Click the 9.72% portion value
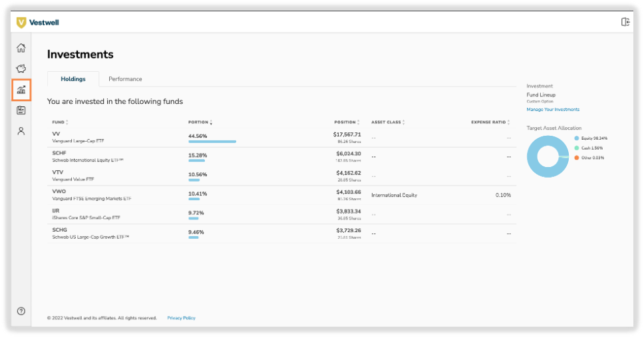This screenshot has height=338, width=644. coord(196,213)
